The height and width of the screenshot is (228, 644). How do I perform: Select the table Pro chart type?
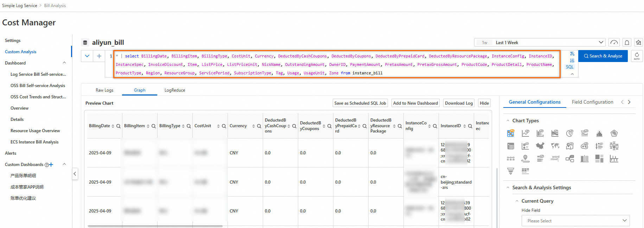tap(511, 133)
